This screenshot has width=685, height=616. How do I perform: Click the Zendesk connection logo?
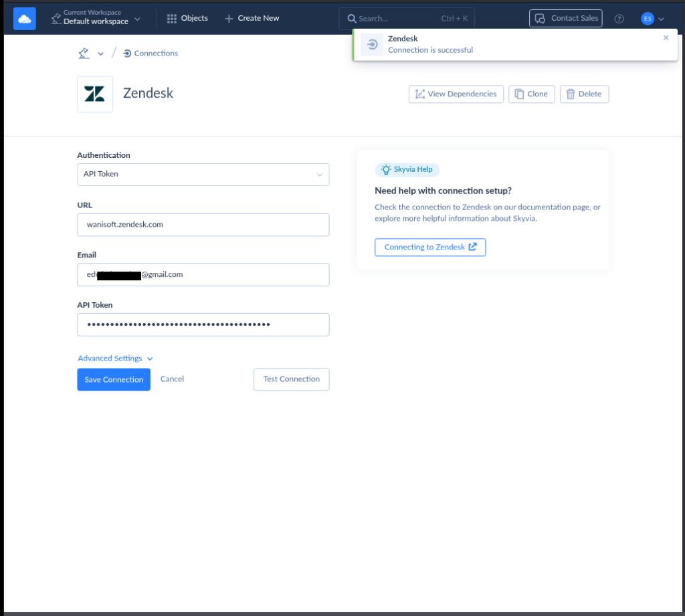click(x=94, y=94)
